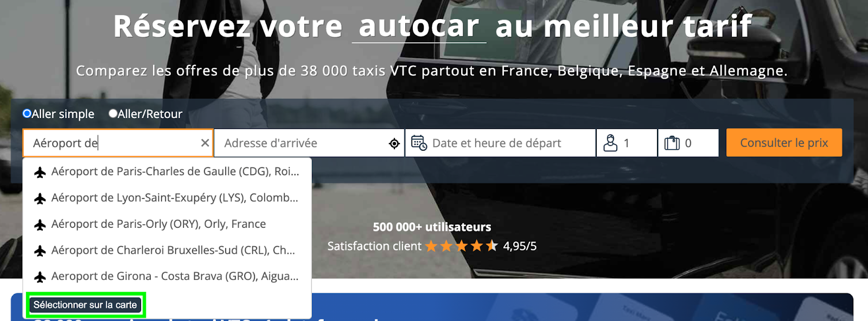Select the Aller/Retour radio button
This screenshot has height=321, width=868.
point(113,114)
